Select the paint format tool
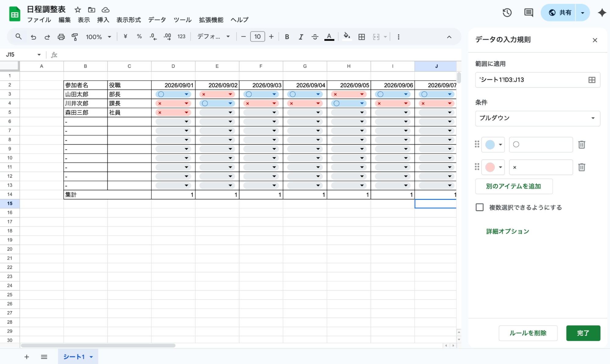This screenshot has width=610, height=364. pyautogui.click(x=75, y=37)
